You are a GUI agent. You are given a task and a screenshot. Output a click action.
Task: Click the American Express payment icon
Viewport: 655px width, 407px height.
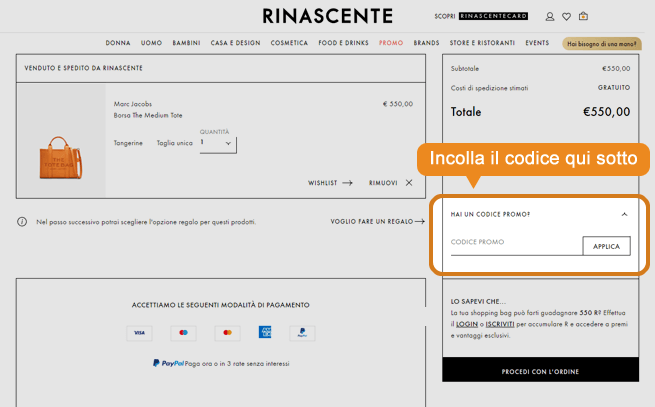265,333
